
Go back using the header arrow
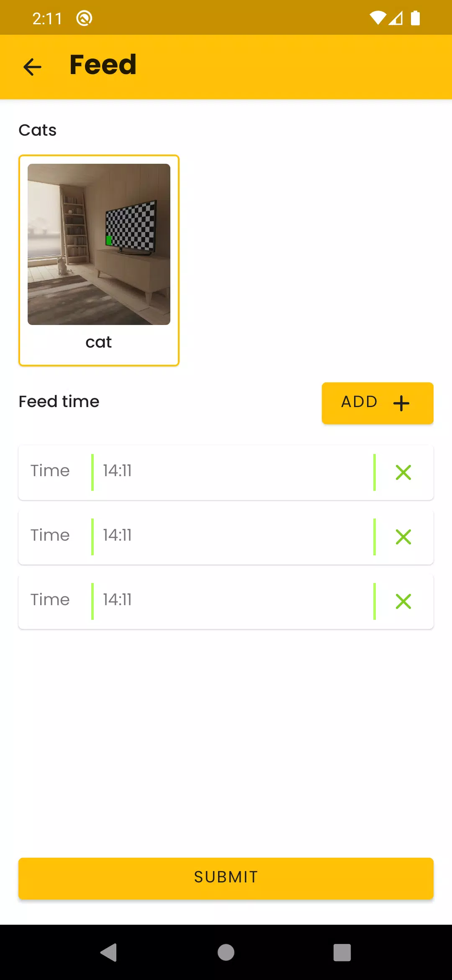click(33, 67)
